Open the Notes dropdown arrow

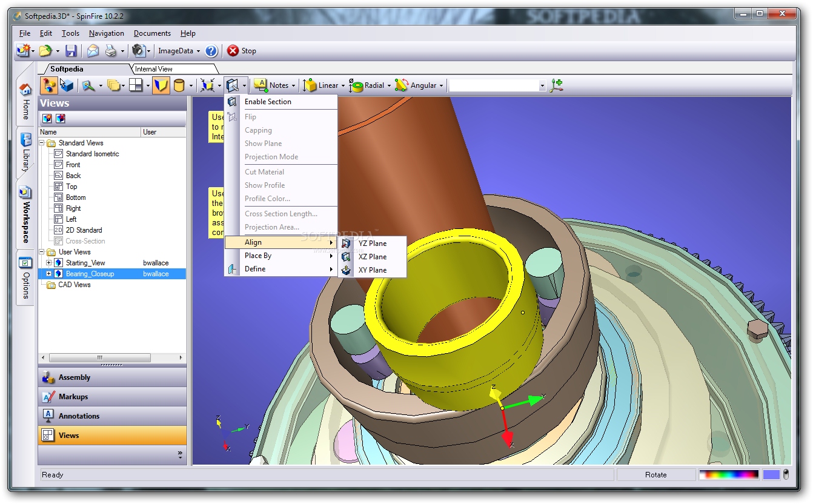tap(293, 86)
